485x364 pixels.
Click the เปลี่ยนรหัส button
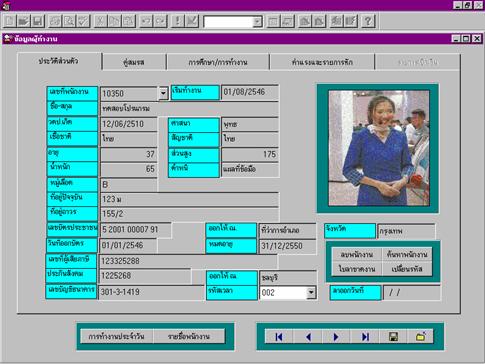pyautogui.click(x=407, y=269)
